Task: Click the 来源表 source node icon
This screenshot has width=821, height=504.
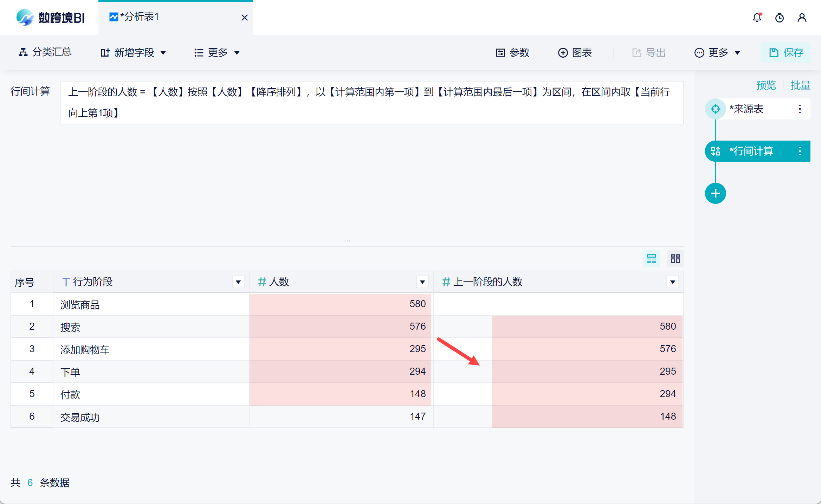Action: coord(715,109)
